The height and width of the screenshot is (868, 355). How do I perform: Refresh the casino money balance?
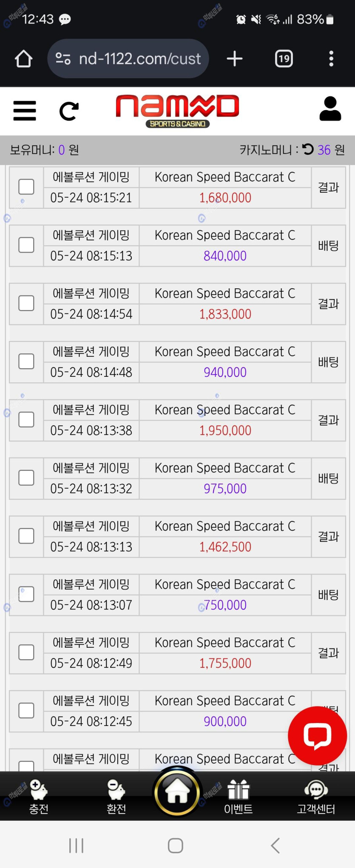click(x=308, y=149)
